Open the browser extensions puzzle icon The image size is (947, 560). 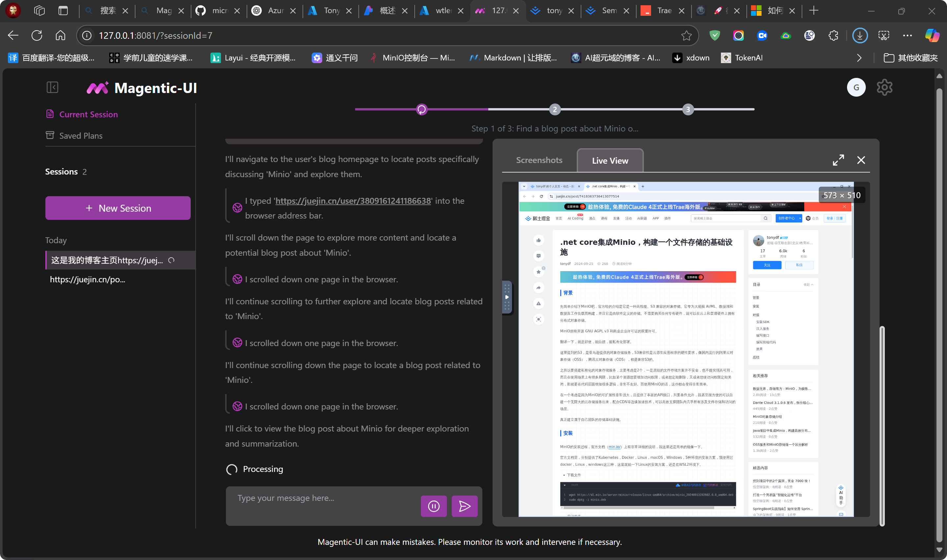[x=833, y=35]
